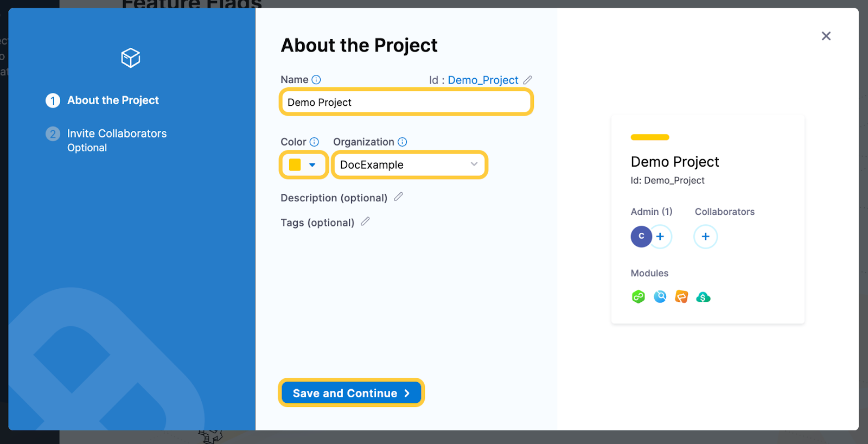Open the Color picker dropdown arrow
868x444 pixels.
point(312,165)
